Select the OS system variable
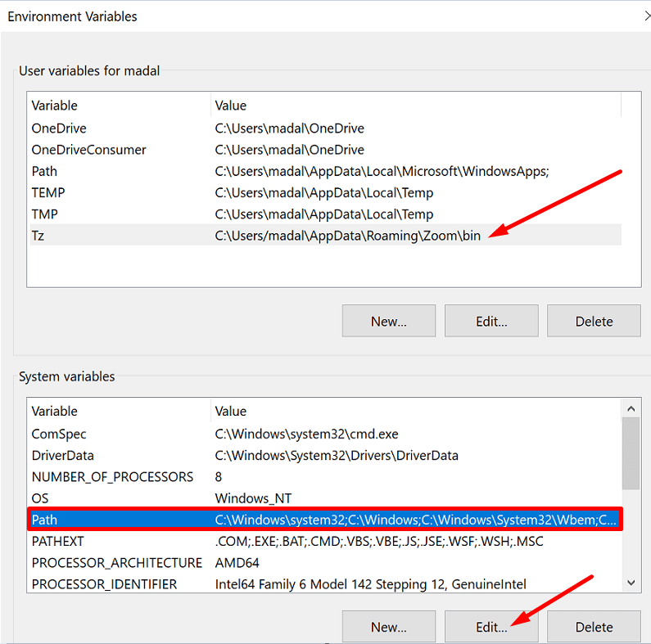 pos(326,498)
